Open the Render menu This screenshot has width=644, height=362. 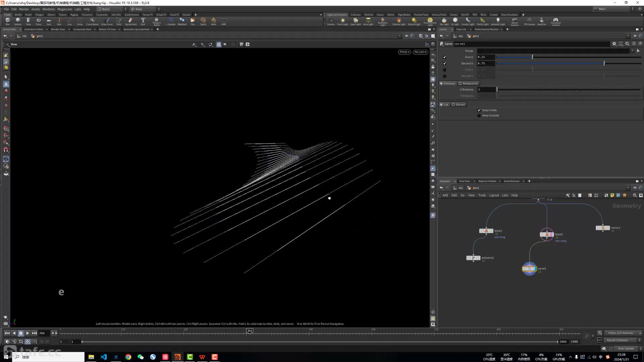pyautogui.click(x=24, y=9)
